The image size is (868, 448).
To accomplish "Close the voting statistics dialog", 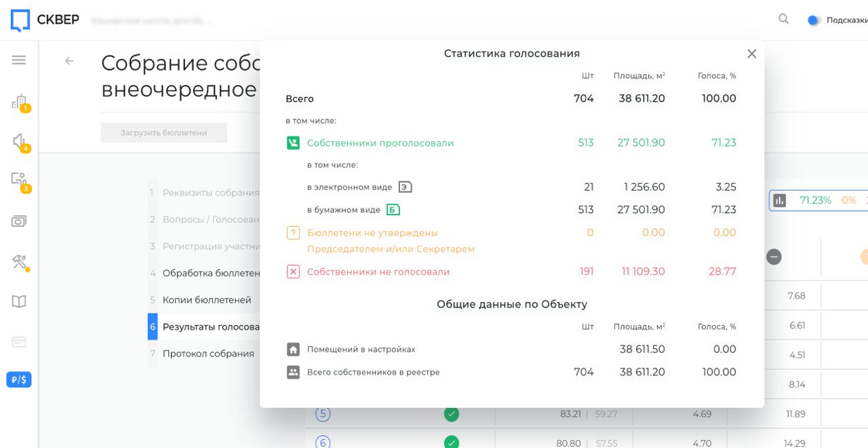I will (x=751, y=54).
